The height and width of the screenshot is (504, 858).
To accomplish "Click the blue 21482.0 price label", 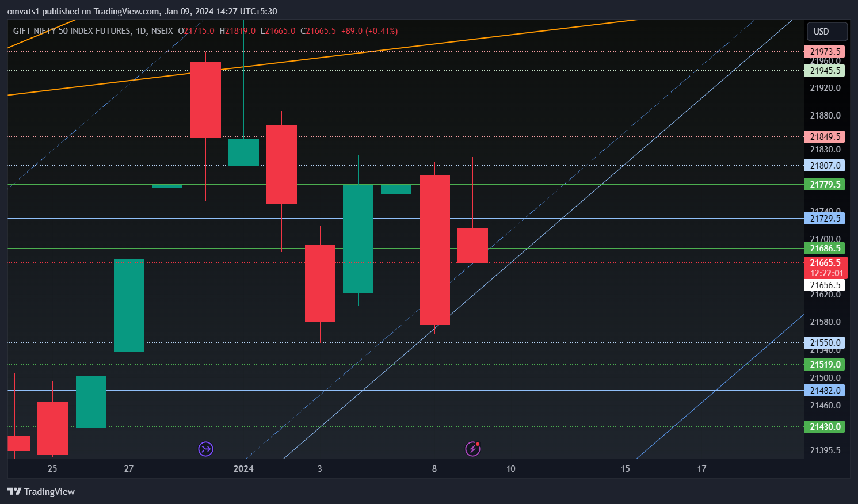I will [x=825, y=391].
